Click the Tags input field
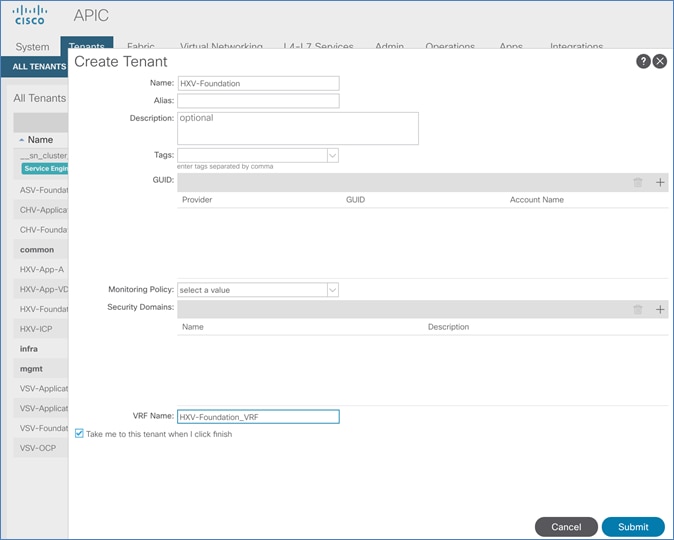 pos(253,155)
